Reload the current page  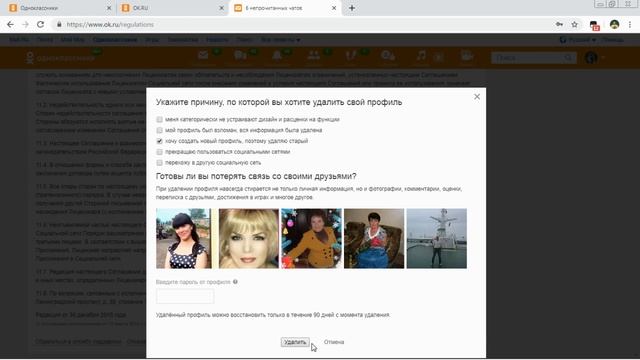pyautogui.click(x=40, y=24)
